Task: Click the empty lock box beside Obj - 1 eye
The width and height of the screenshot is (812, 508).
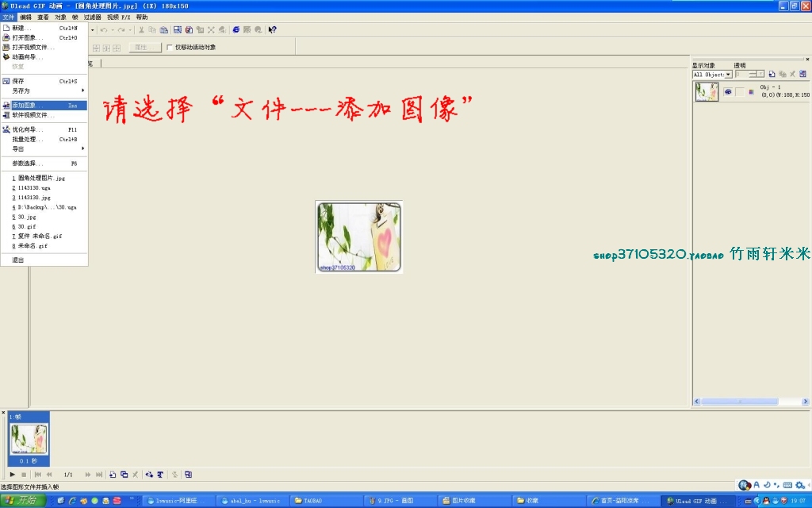Action: point(740,92)
